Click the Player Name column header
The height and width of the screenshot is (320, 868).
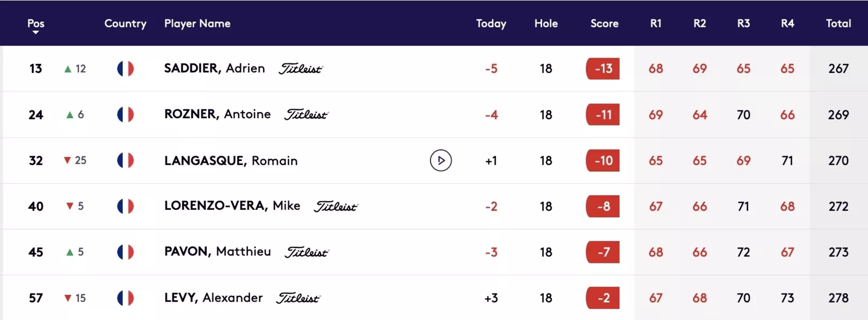coord(198,24)
